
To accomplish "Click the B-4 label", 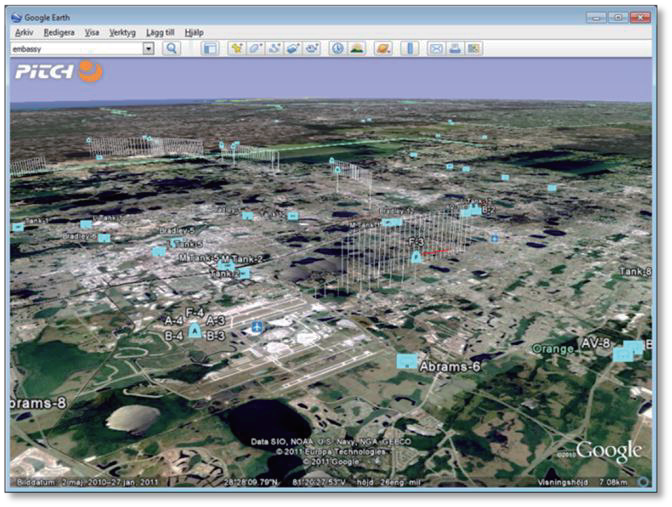I will pos(174,336).
